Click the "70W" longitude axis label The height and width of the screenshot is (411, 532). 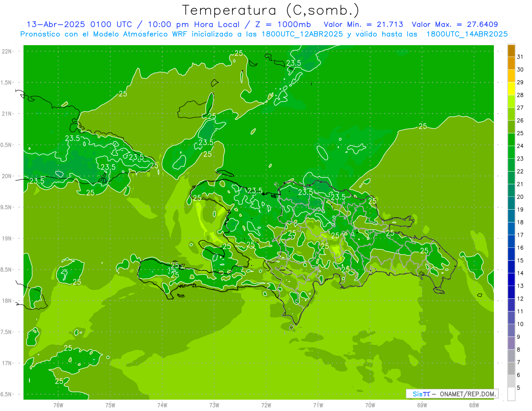tap(370, 405)
